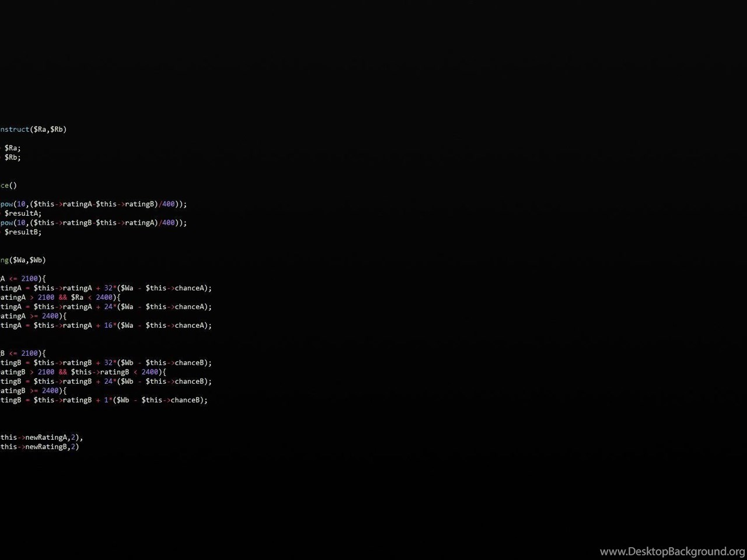Viewport: 747px width, 560px height.
Task: Click the 'B <= 2100){' condition line
Action: pyautogui.click(x=23, y=353)
